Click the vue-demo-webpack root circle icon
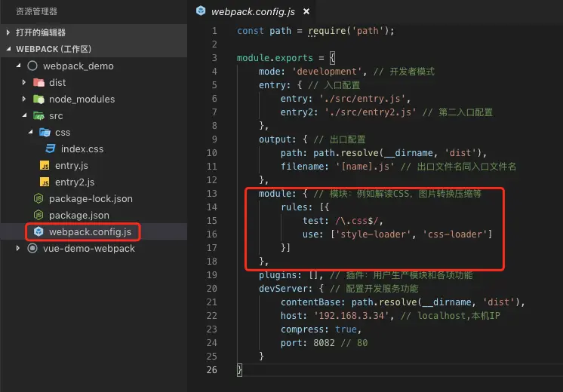 click(x=32, y=248)
